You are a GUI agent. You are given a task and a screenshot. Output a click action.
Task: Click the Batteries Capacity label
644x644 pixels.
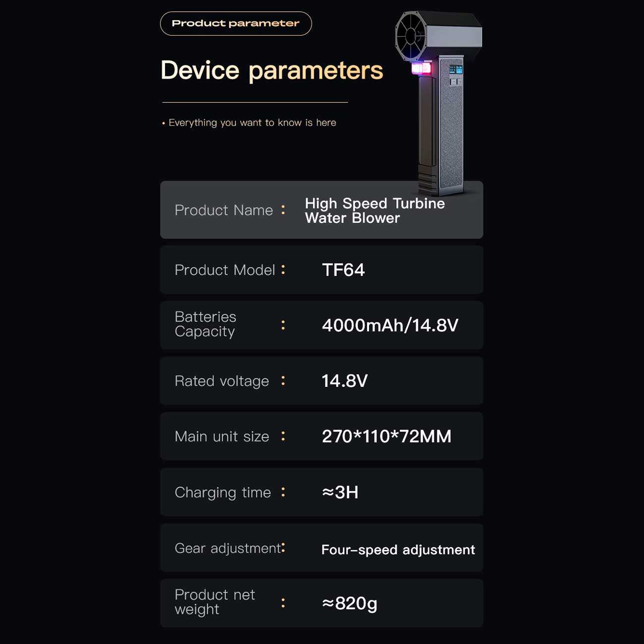click(x=206, y=324)
